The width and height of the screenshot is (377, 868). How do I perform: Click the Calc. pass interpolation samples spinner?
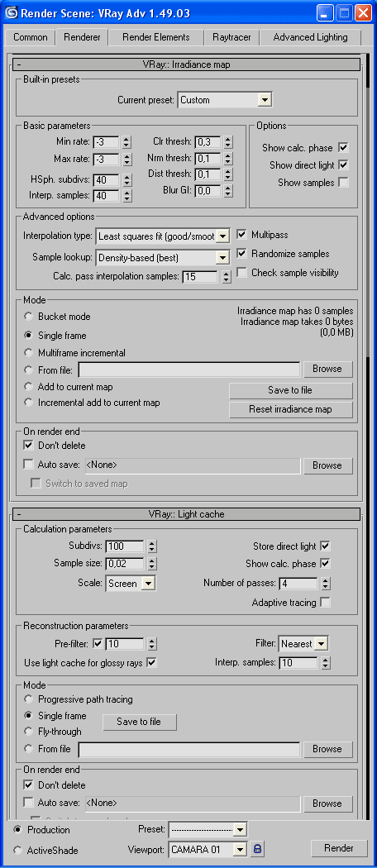point(226,277)
